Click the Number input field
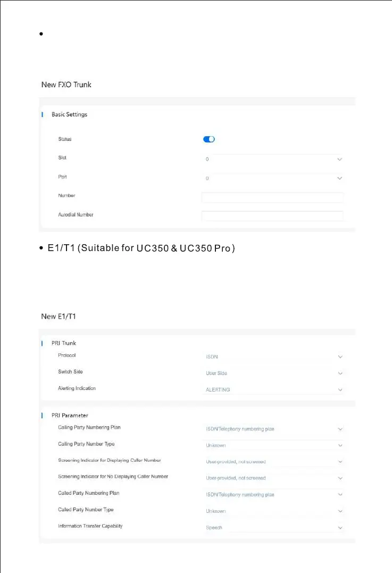 pos(272,197)
